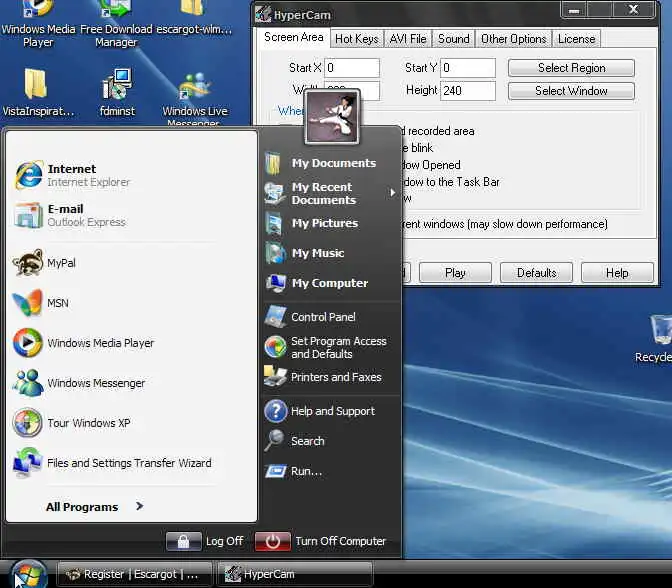The height and width of the screenshot is (588, 672).
Task: Switch to Register | Escargot taskbar window
Action: 135,574
